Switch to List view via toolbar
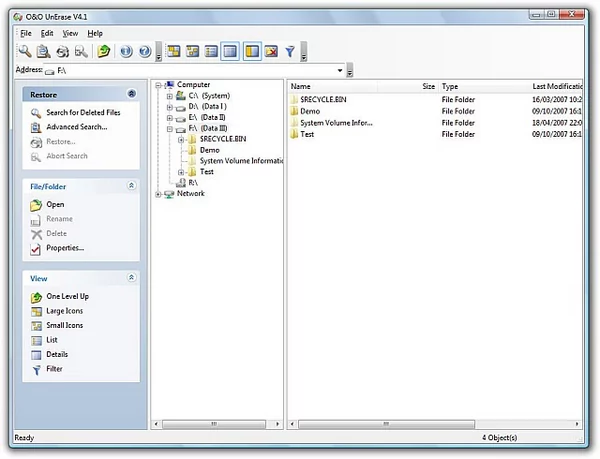Viewport: 600px width, 459px height. click(211, 51)
